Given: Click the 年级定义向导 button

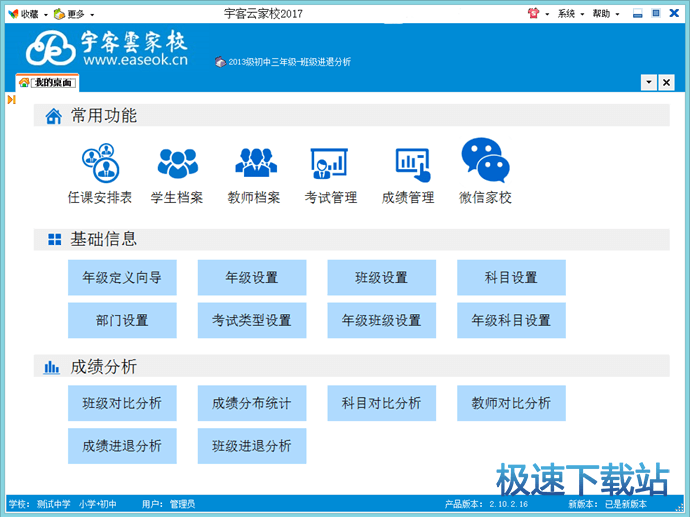Looking at the screenshot, I should [122, 277].
